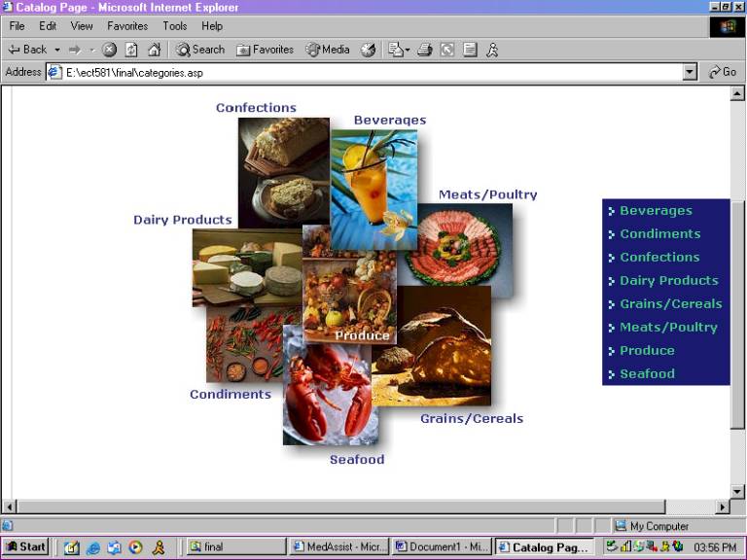
Task: Click the Beverages cocktail image
Action: (x=373, y=190)
